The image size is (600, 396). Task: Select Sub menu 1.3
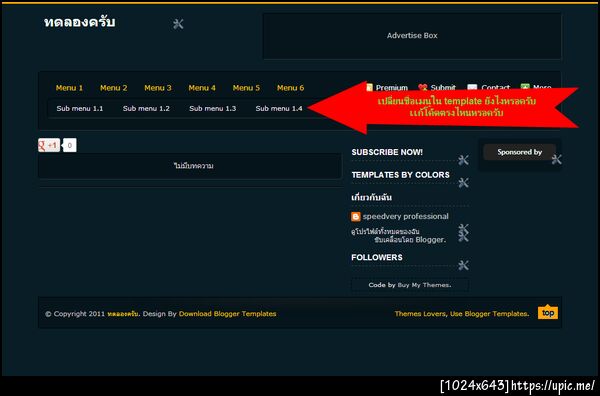click(x=212, y=108)
